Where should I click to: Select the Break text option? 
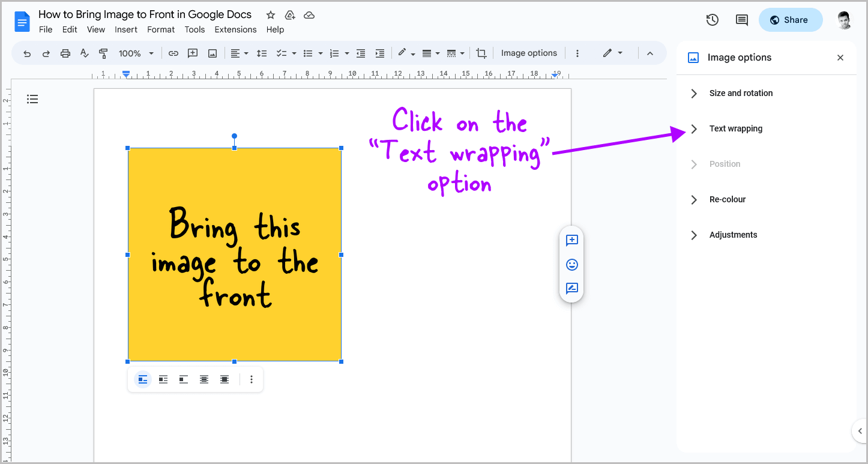pos(184,379)
